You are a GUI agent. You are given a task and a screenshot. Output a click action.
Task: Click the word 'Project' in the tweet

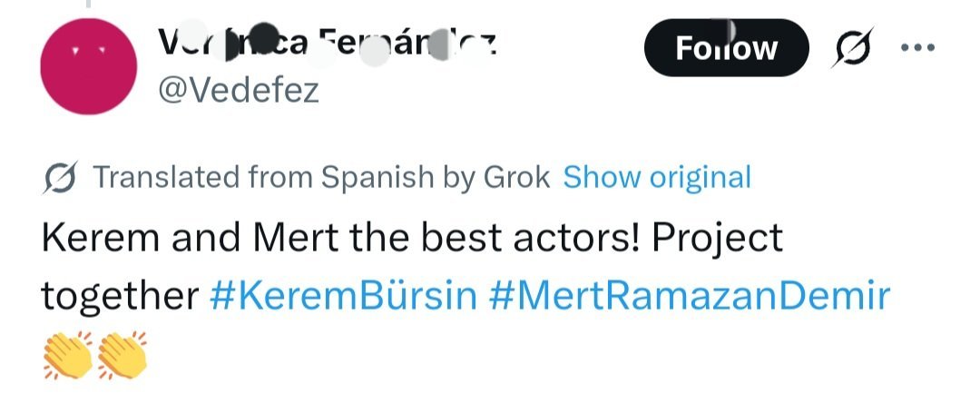717,238
